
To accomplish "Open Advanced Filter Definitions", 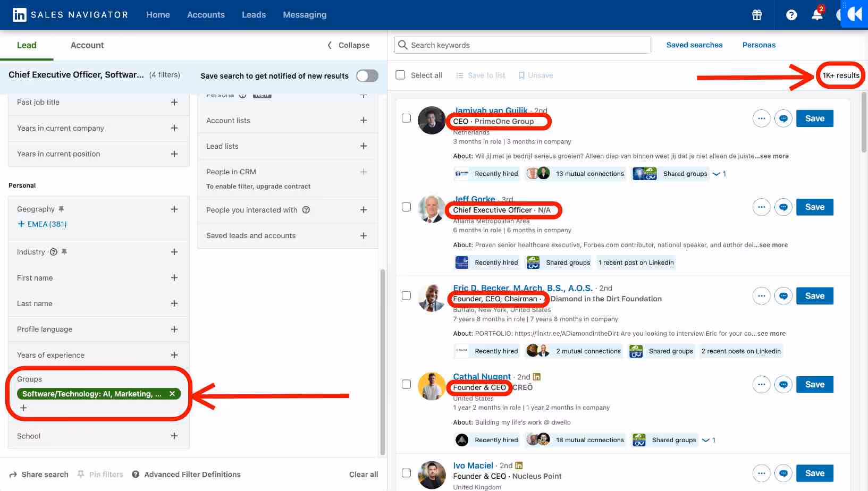I will click(187, 475).
